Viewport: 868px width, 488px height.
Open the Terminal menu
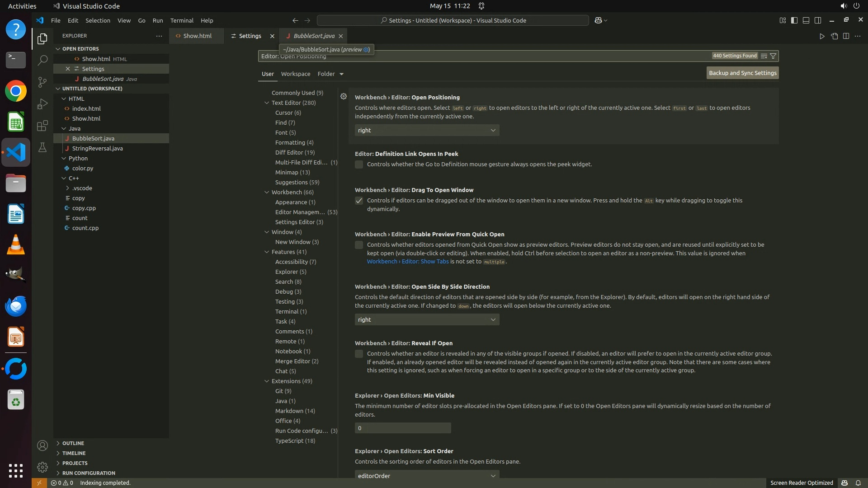(182, 20)
